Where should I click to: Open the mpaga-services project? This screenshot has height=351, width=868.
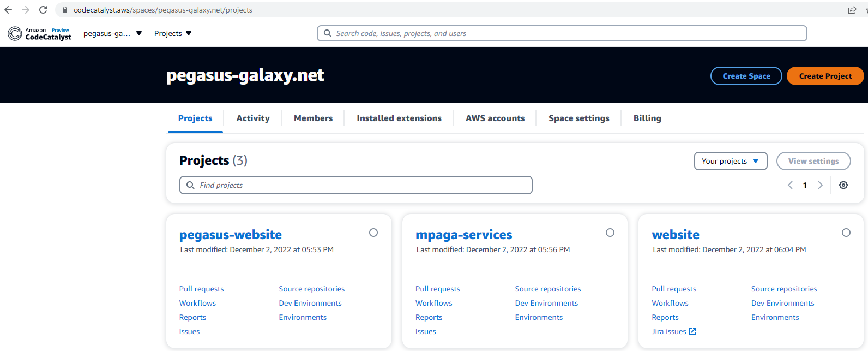point(464,235)
